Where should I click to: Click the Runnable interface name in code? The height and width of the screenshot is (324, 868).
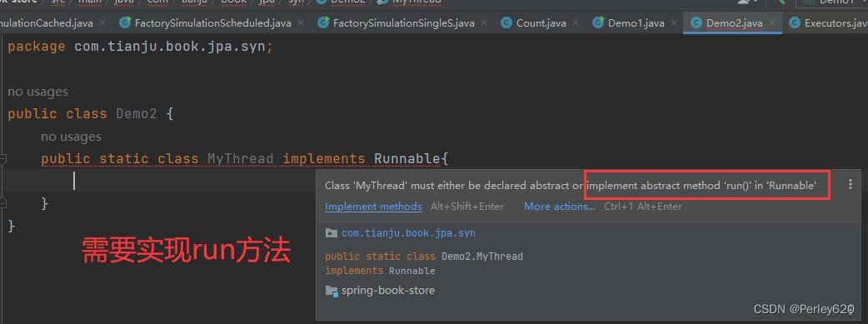[407, 159]
